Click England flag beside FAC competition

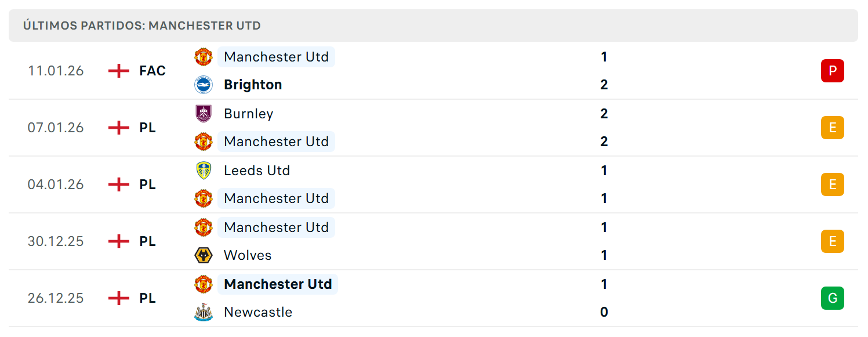[x=119, y=71]
